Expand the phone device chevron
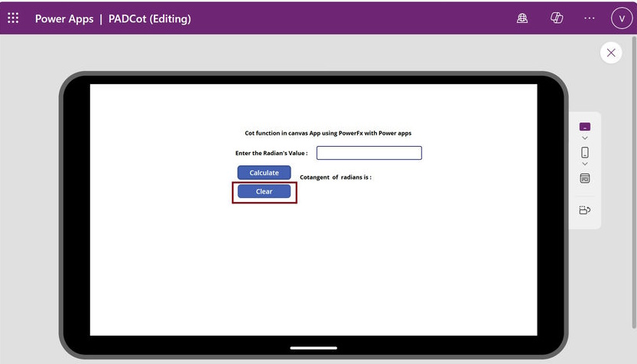This screenshot has height=364, width=637. [584, 164]
